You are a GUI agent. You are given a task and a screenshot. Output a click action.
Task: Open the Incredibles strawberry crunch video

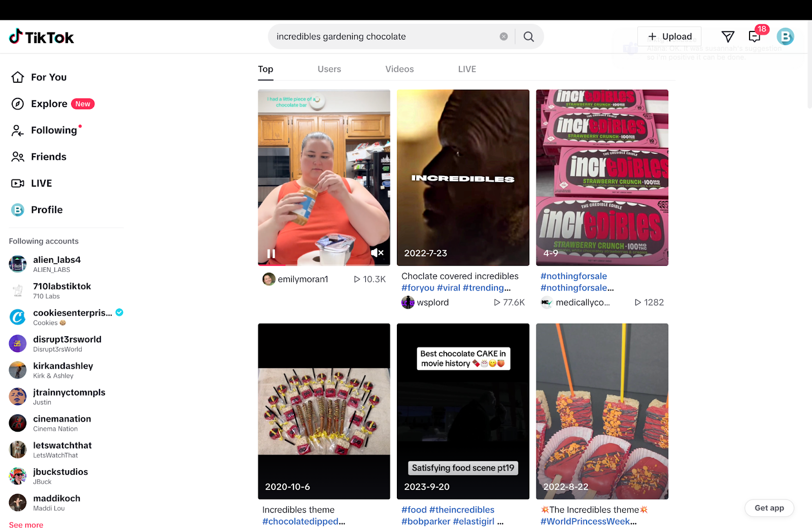point(602,178)
